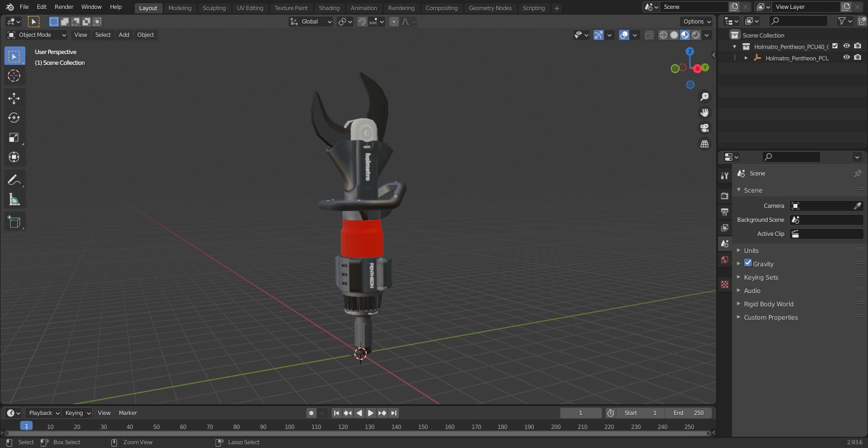The height and width of the screenshot is (448, 868).
Task: Open the Object Mode dropdown
Action: [x=37, y=35]
